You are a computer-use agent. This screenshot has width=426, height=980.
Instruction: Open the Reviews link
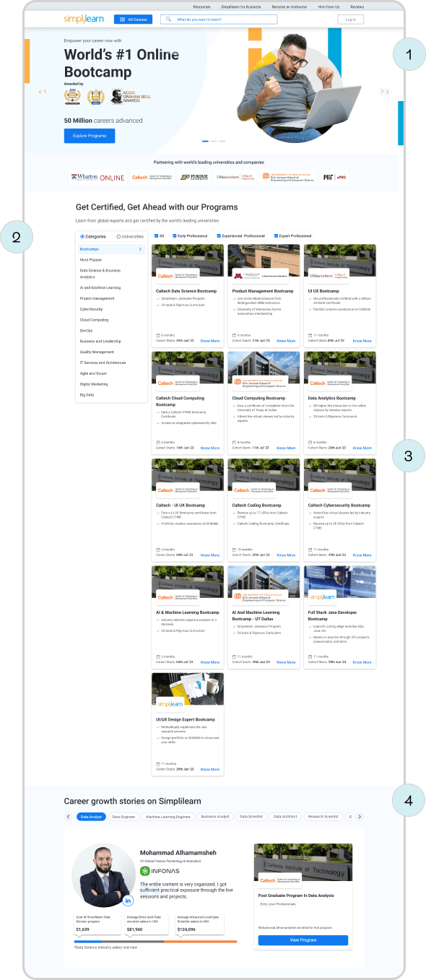357,6
